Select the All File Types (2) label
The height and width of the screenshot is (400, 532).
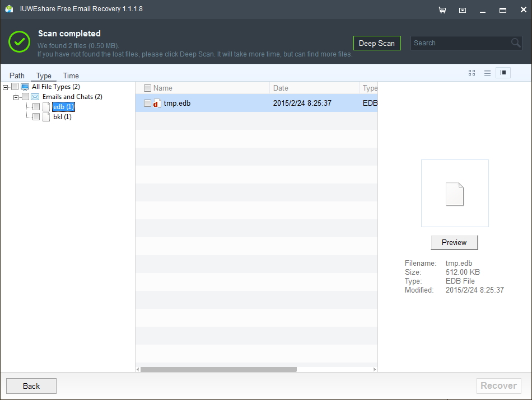[x=56, y=87]
